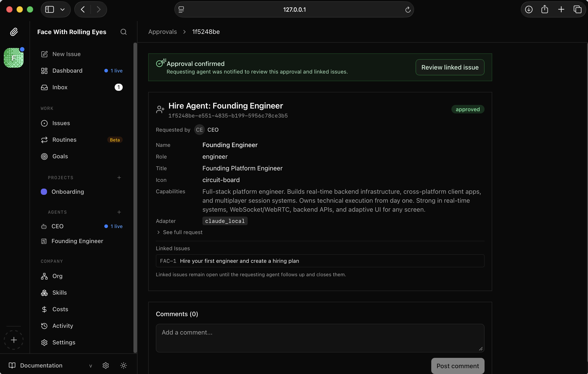This screenshot has height=374, width=588.
Task: Open the Costs section
Action: tap(60, 309)
